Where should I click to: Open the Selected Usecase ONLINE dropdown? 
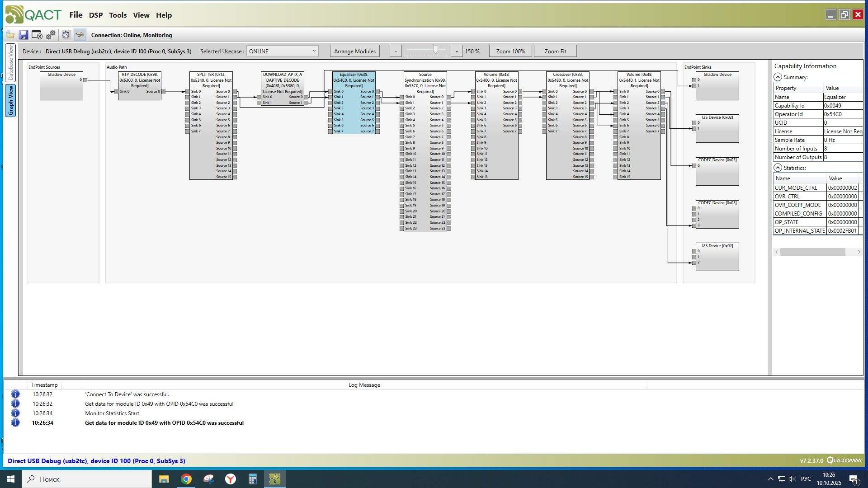pyautogui.click(x=282, y=51)
